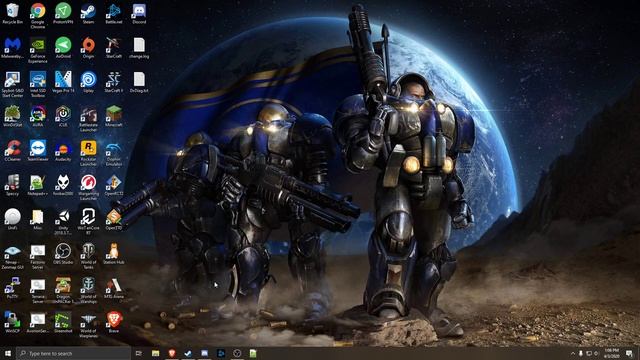Select the AirDroid desktop icon

pyautogui.click(x=63, y=48)
